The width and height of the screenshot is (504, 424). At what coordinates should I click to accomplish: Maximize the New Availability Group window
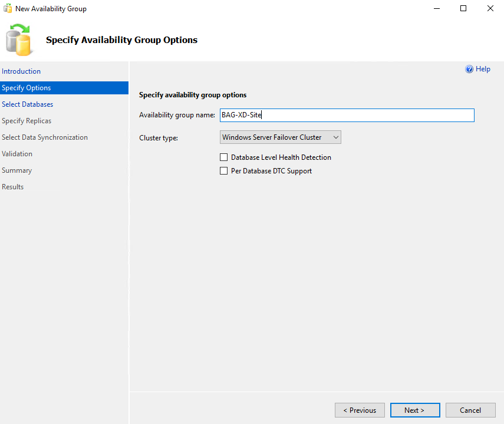(463, 8)
